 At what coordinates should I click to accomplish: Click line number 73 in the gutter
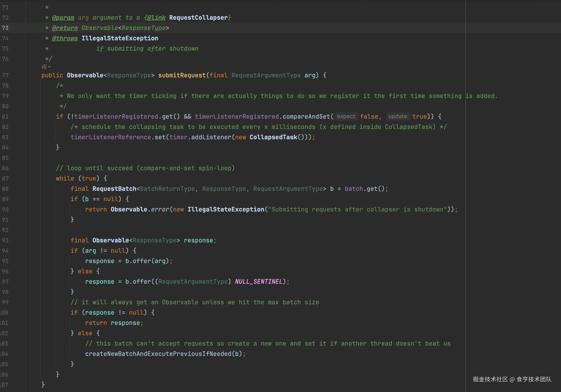[x=5, y=28]
